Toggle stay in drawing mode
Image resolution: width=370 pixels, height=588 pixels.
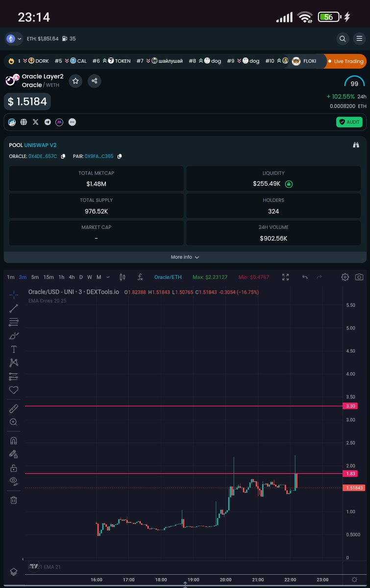coord(14,454)
